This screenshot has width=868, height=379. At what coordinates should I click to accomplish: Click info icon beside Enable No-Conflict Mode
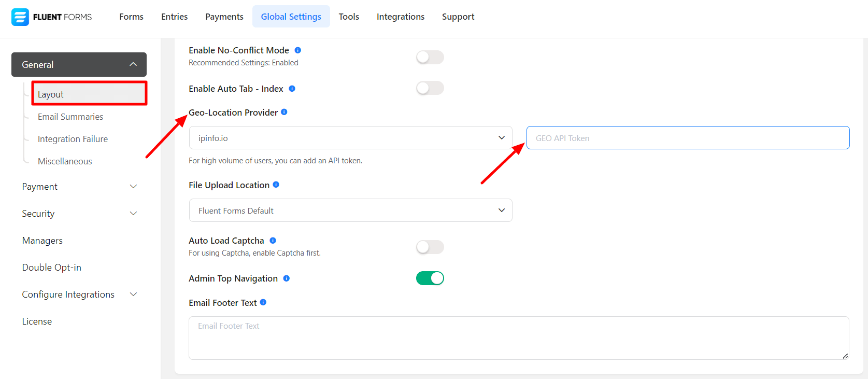coord(298,50)
